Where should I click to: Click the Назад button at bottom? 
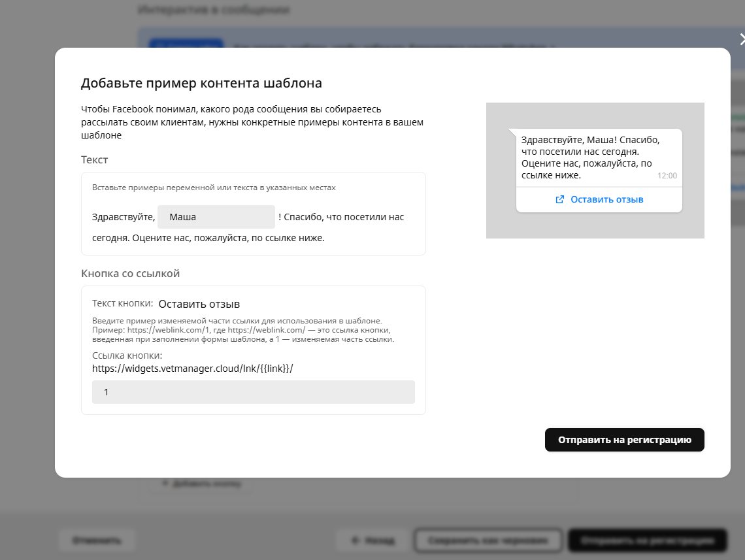372,541
